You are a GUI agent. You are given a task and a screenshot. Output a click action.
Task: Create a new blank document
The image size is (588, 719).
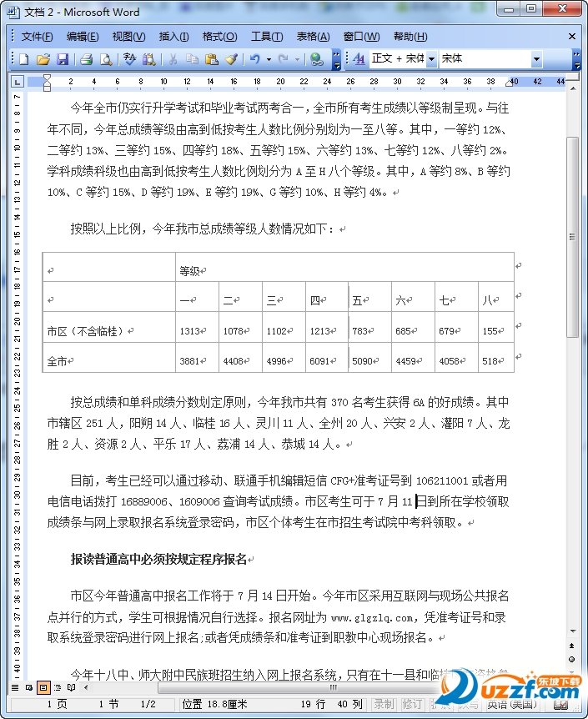click(24, 58)
